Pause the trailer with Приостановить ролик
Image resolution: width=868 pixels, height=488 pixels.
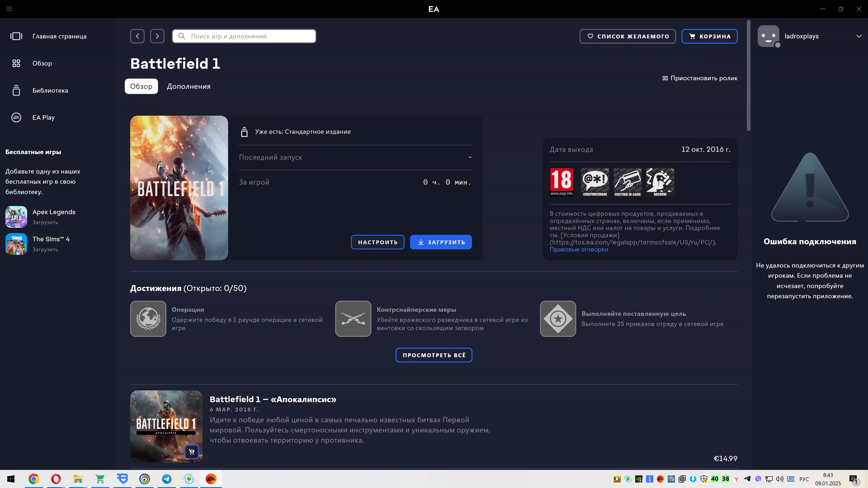pos(700,78)
